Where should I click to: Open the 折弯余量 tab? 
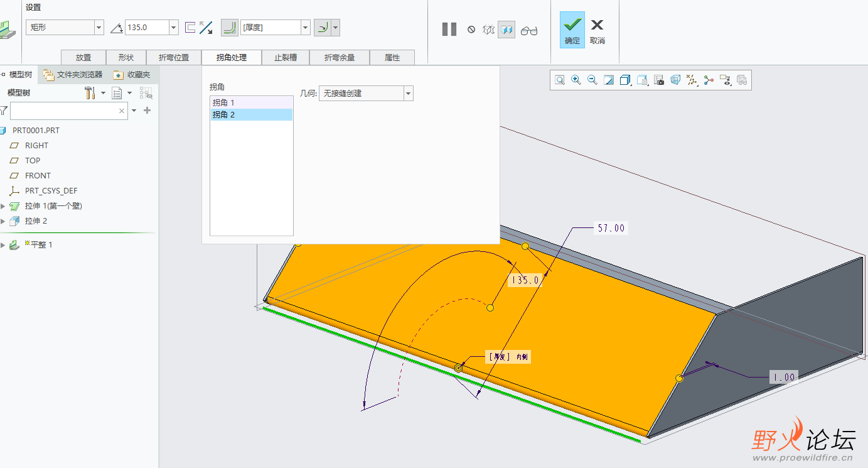[340, 57]
